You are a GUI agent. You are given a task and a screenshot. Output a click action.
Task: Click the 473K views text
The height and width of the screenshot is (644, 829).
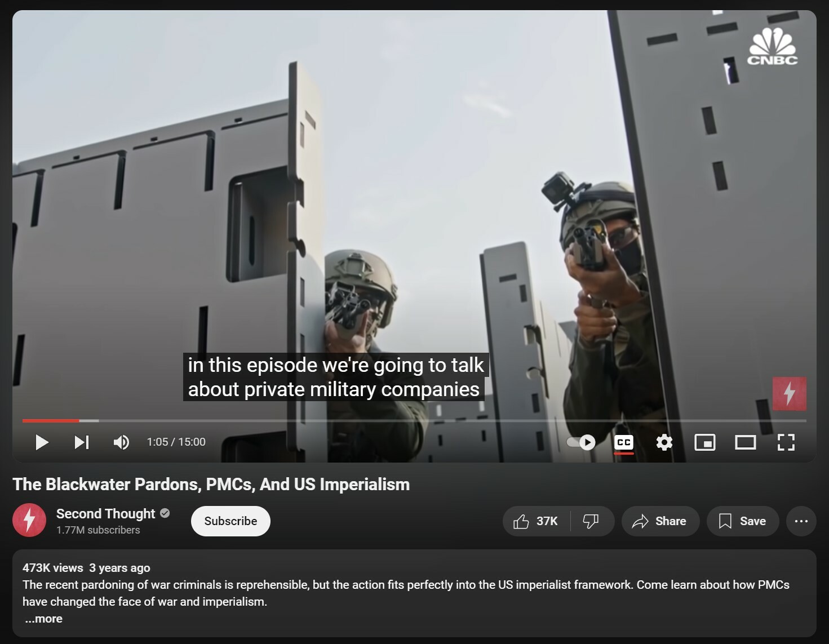pyautogui.click(x=53, y=568)
